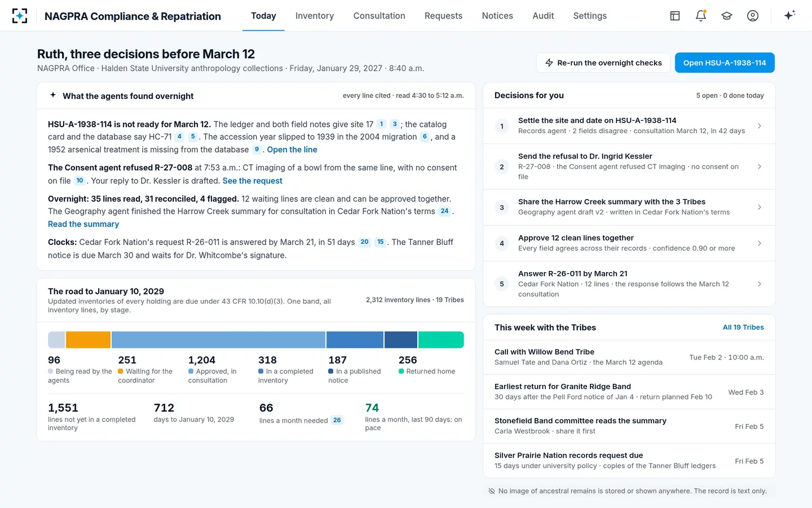Follow the 'Open the line' link
This screenshot has width=812, height=508.
pos(292,150)
